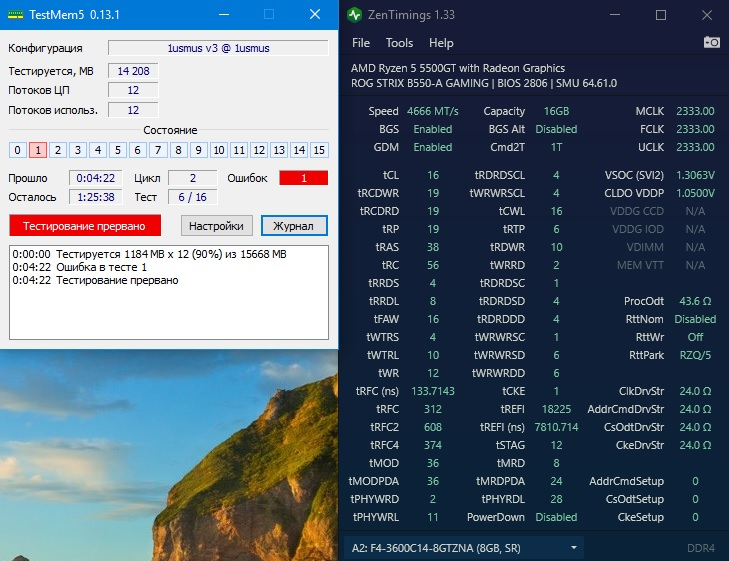This screenshot has height=561, width=729.
Task: Minimize the ZenTimings window
Action: tap(615, 15)
